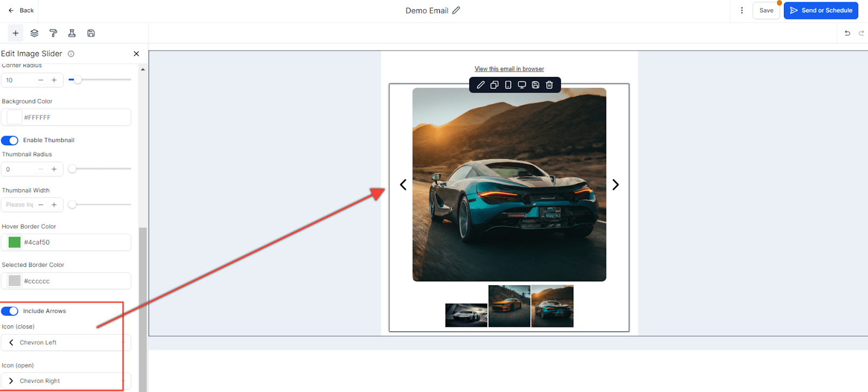The width and height of the screenshot is (868, 392).
Task: Select the teal car thumbnail
Action: 552,306
